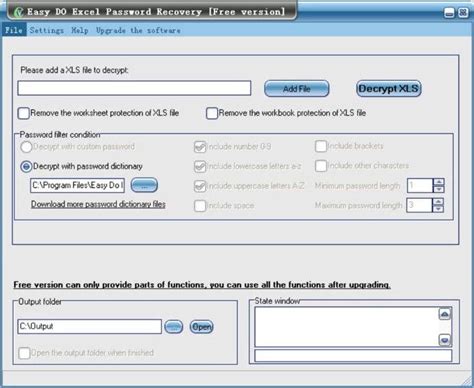
Task: Click inside the State window text area
Action: coord(347,327)
